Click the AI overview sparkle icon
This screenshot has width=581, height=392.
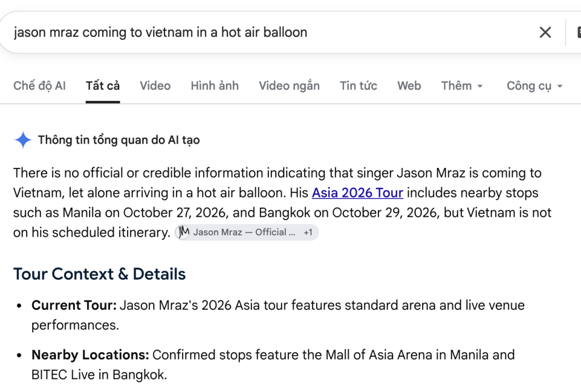click(x=23, y=140)
